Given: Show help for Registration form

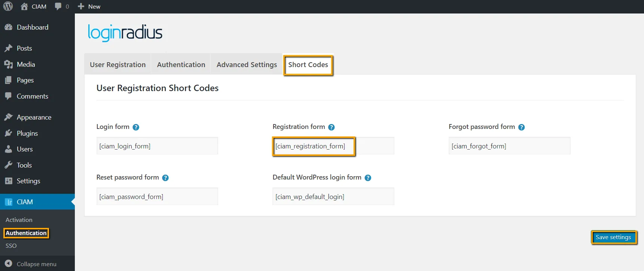Looking at the screenshot, I should click(x=331, y=127).
